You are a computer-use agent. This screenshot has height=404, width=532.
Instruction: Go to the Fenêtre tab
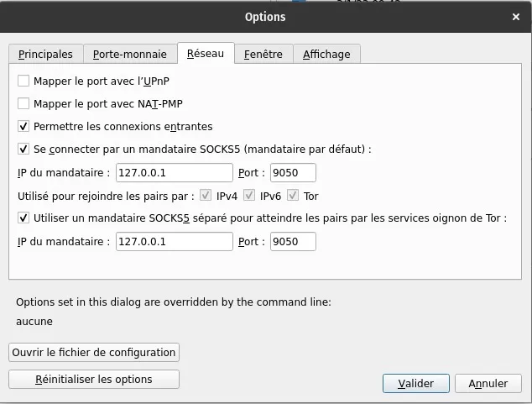[263, 54]
